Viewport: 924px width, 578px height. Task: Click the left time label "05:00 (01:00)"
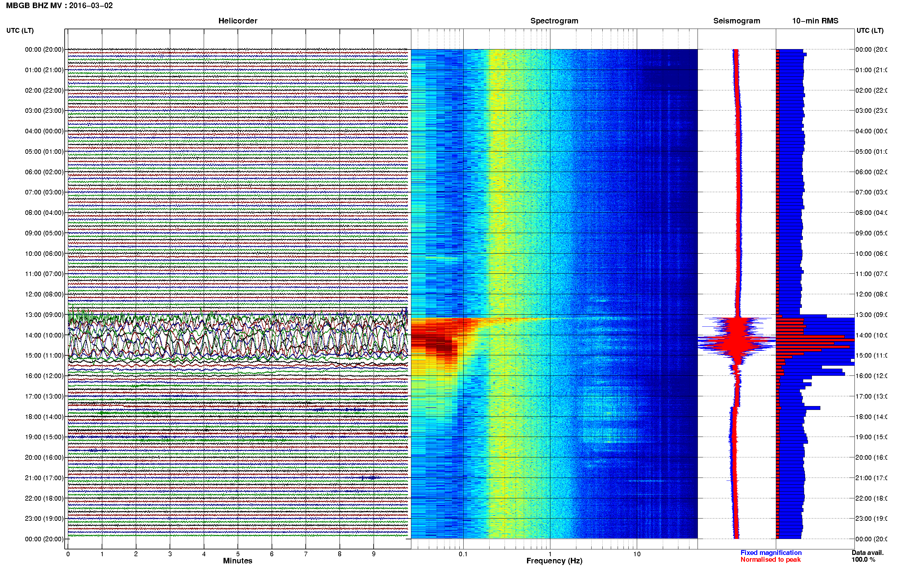click(44, 151)
